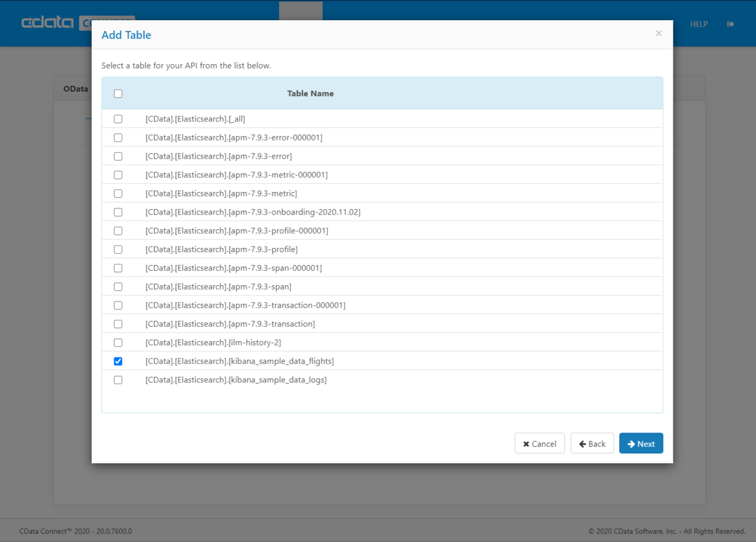Proceed with the Next button
The height and width of the screenshot is (542, 756).
pos(641,443)
